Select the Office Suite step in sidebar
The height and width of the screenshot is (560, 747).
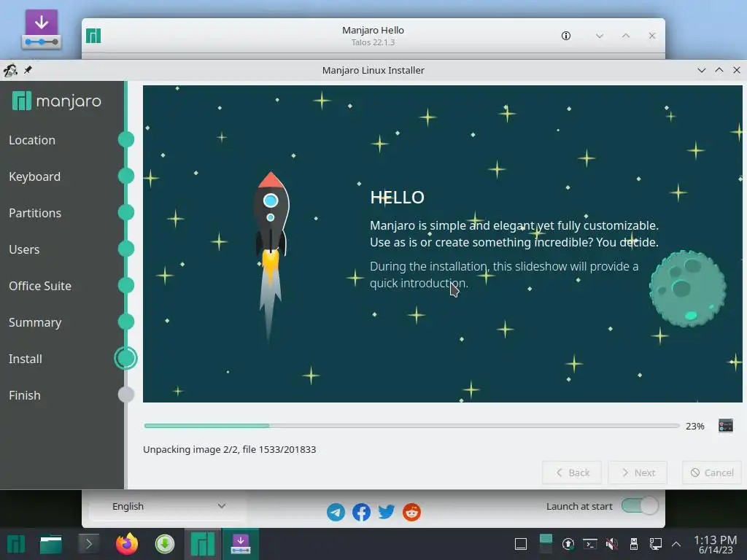tap(40, 286)
